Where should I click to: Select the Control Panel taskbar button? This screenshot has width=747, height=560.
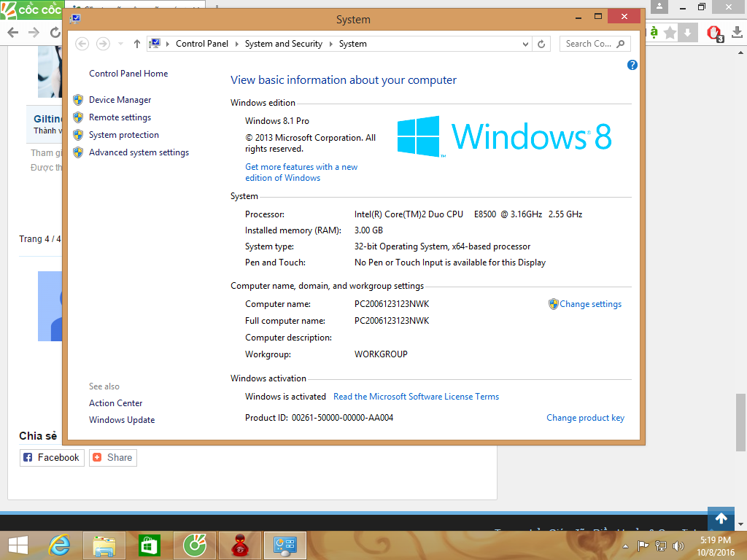tap(285, 545)
